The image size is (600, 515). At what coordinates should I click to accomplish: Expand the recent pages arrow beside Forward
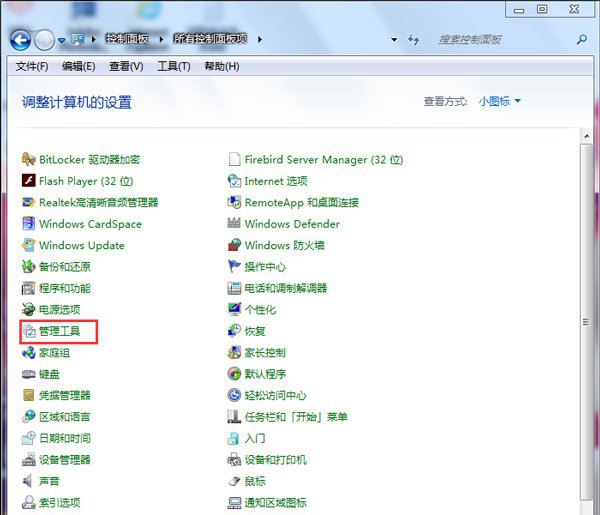pos(62,40)
